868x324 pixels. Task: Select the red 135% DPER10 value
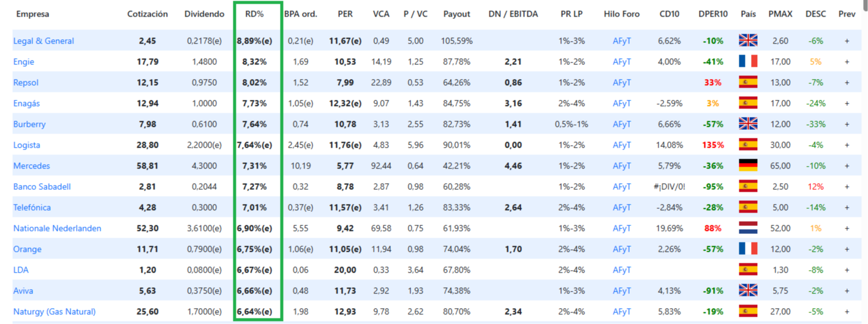pyautogui.click(x=713, y=145)
